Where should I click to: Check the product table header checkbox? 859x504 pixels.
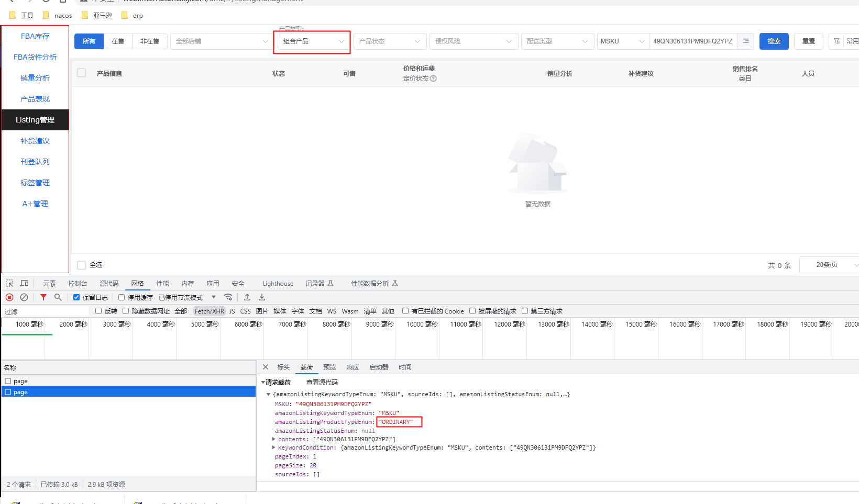(82, 73)
